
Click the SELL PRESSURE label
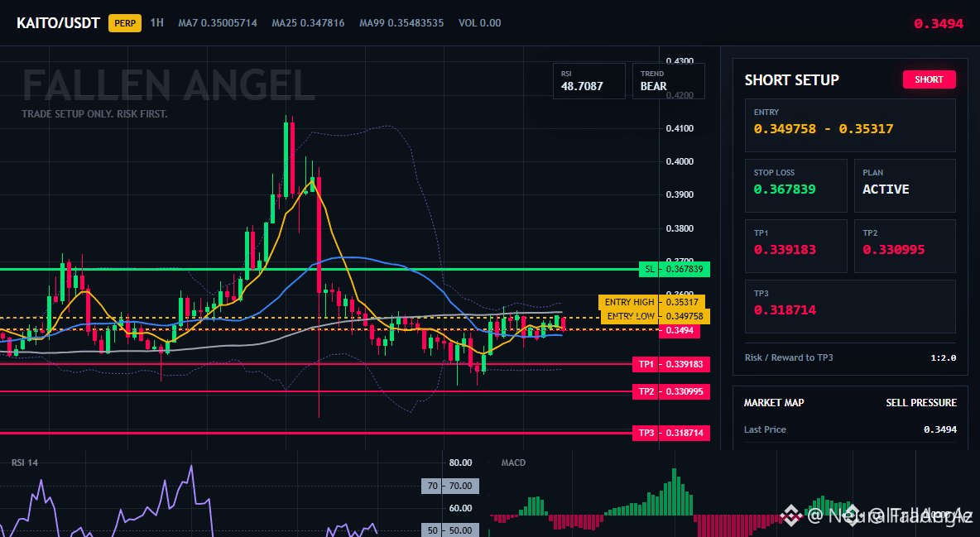tap(921, 403)
